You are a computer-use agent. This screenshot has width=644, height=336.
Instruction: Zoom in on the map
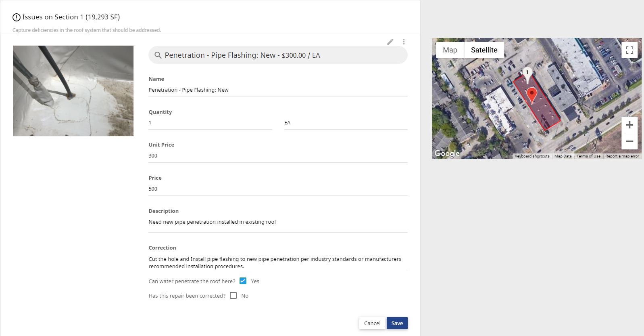tap(629, 125)
